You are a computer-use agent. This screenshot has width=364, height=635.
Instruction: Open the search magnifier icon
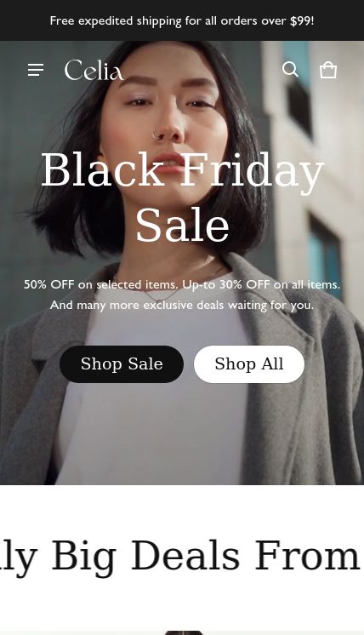coord(290,69)
